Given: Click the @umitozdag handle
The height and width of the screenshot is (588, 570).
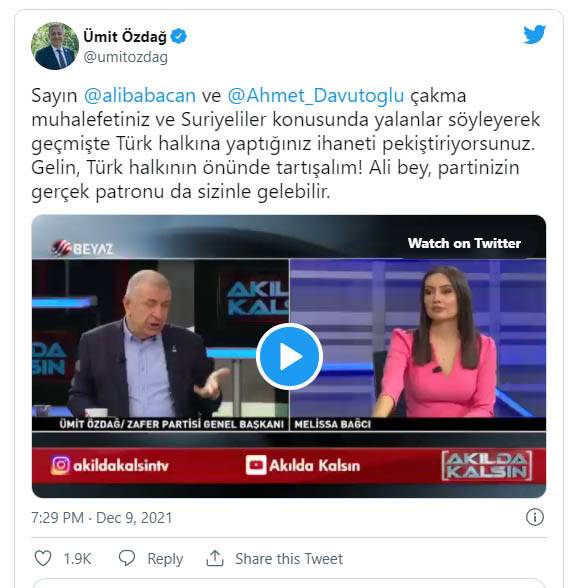Looking at the screenshot, I should click(x=126, y=57).
